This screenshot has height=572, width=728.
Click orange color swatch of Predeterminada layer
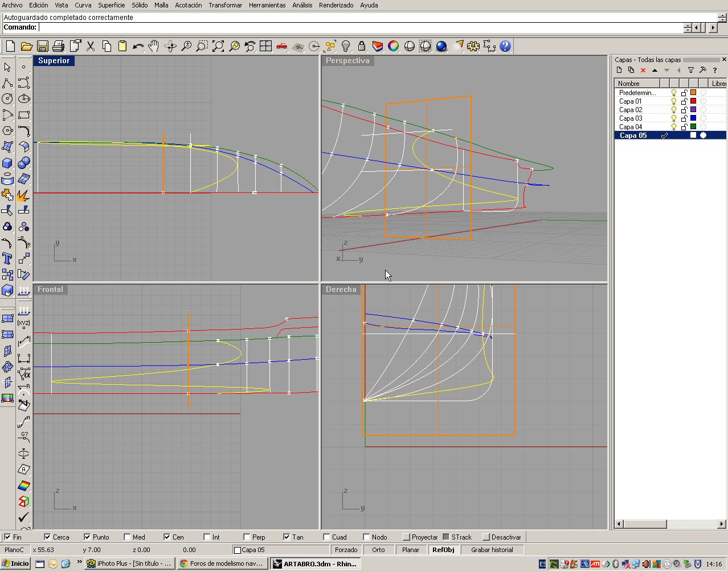coord(693,93)
